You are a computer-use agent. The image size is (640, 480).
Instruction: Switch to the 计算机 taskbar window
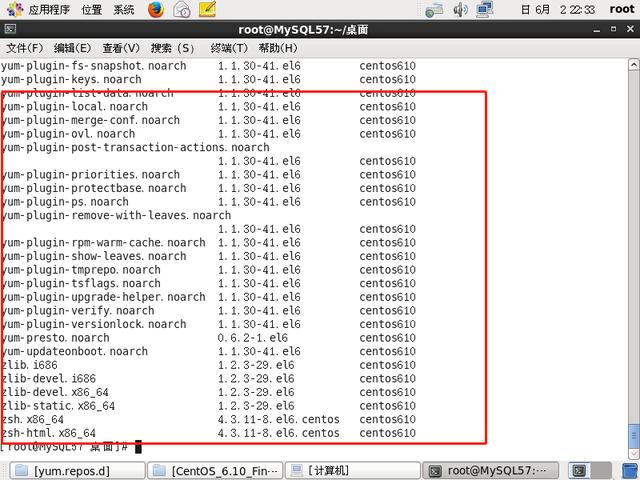(x=353, y=471)
